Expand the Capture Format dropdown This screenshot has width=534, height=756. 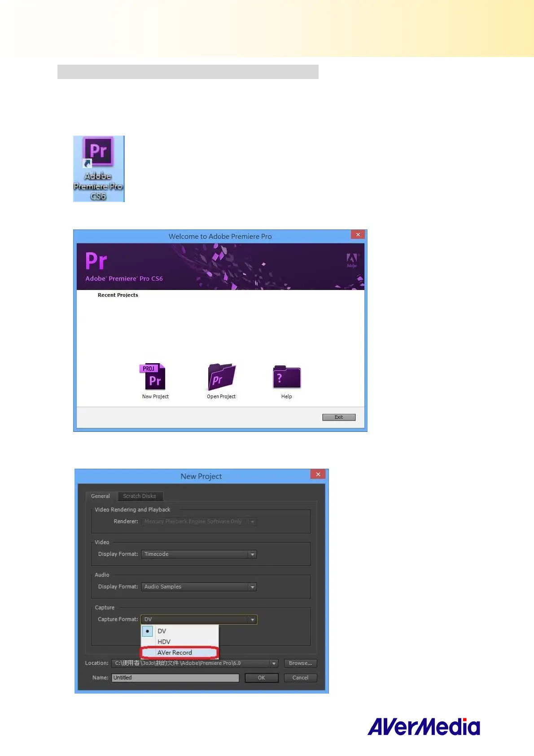click(253, 620)
